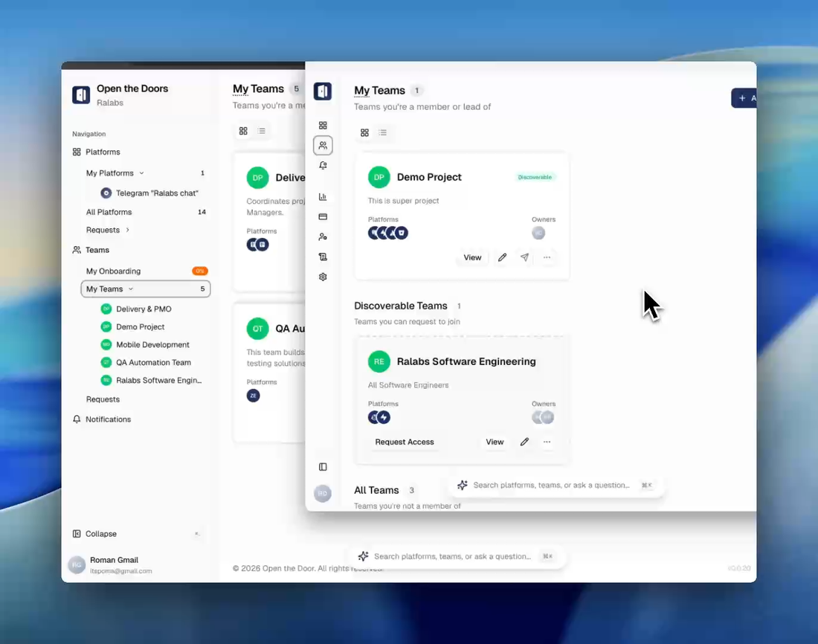Open Requests under Teams in the sidebar
818x644 pixels.
(103, 399)
